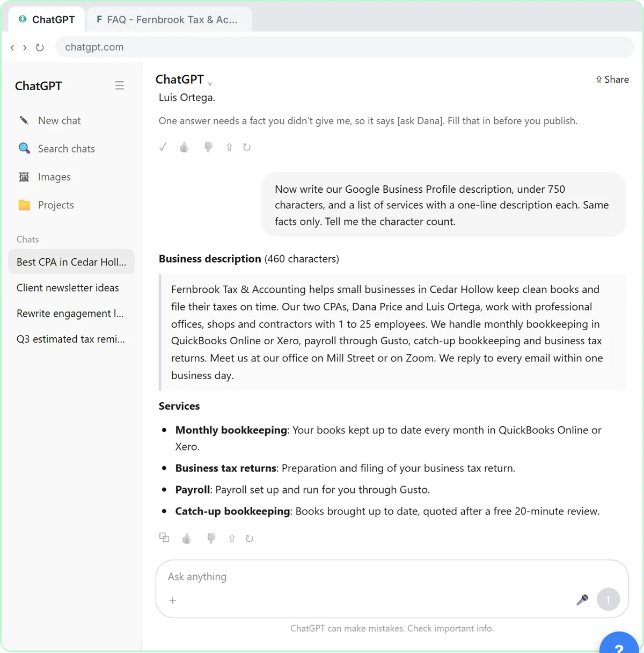Click the chatgpt.com address bar

345,47
